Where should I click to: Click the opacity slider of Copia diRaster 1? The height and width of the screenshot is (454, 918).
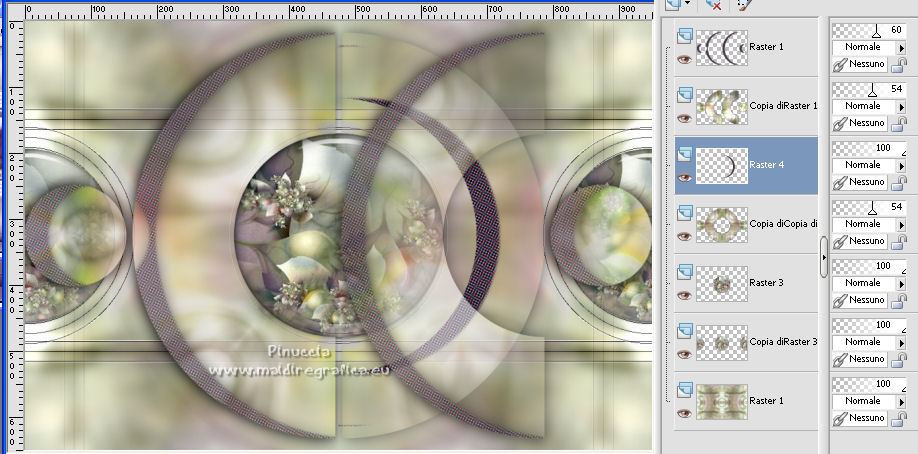(869, 90)
